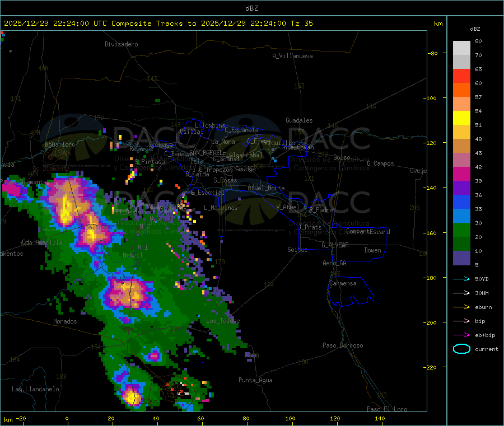The width and height of the screenshot is (504, 426).
Task: Click the 'G_ALVEAR' map label
Action: pyautogui.click(x=335, y=245)
